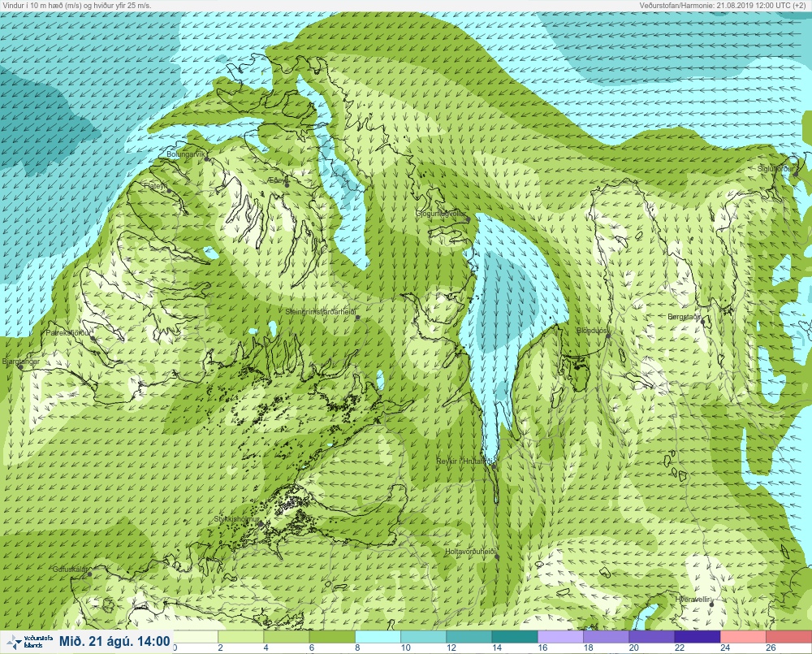Select the Gufuskálar station label

(70, 569)
